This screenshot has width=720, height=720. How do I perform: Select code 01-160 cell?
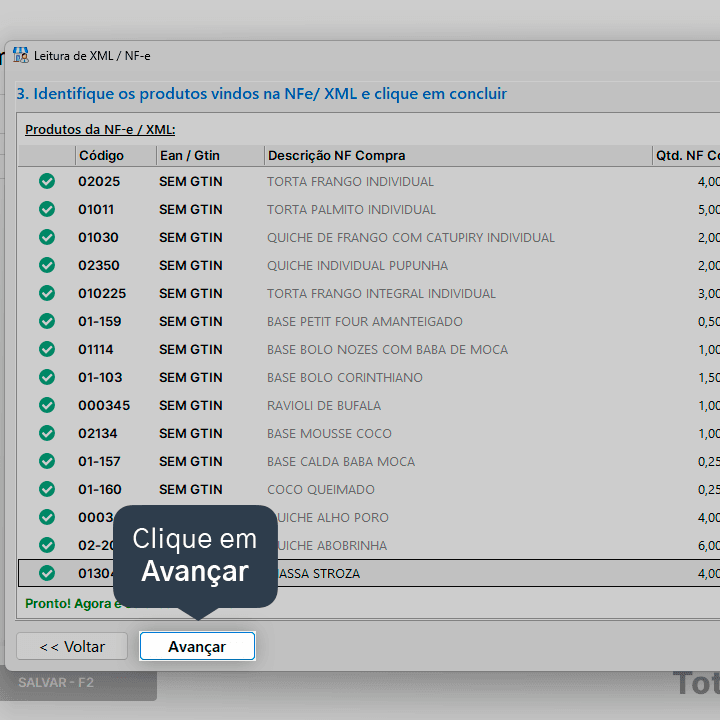pos(100,489)
